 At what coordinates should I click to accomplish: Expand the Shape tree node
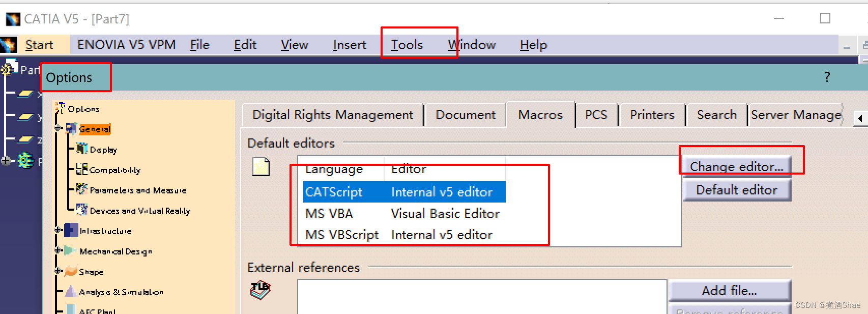click(x=58, y=271)
